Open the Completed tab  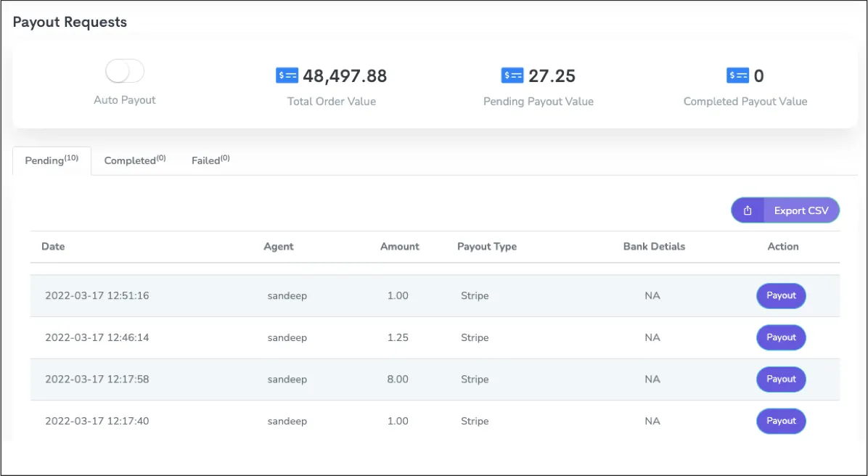point(134,160)
